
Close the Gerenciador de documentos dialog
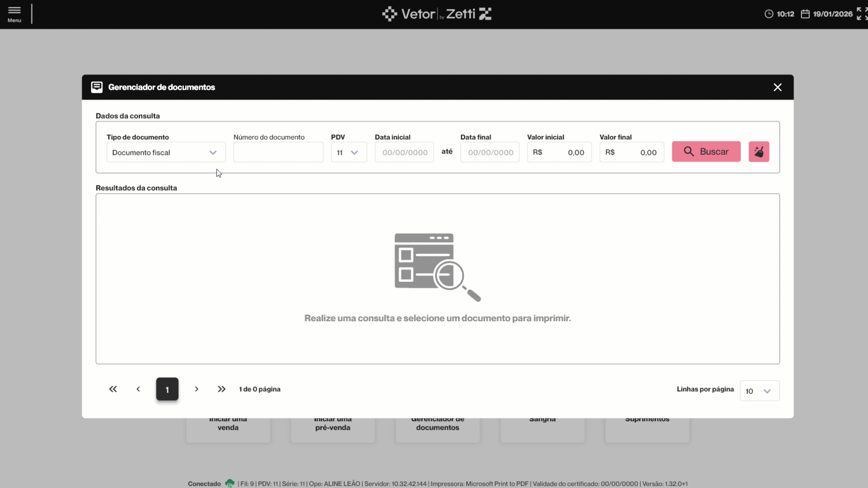click(777, 87)
